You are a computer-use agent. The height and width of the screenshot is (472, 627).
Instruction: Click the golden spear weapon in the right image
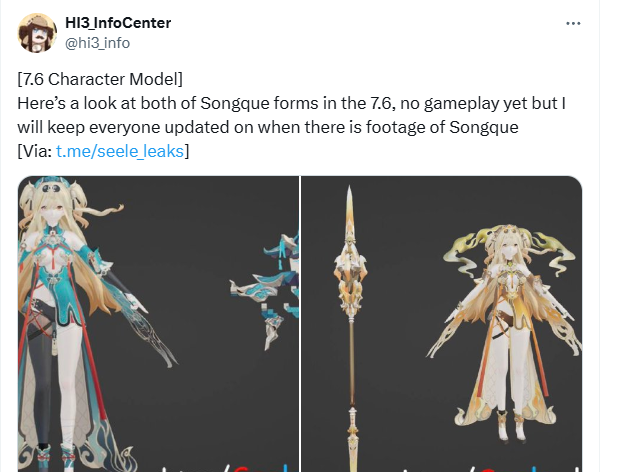pyautogui.click(x=351, y=328)
